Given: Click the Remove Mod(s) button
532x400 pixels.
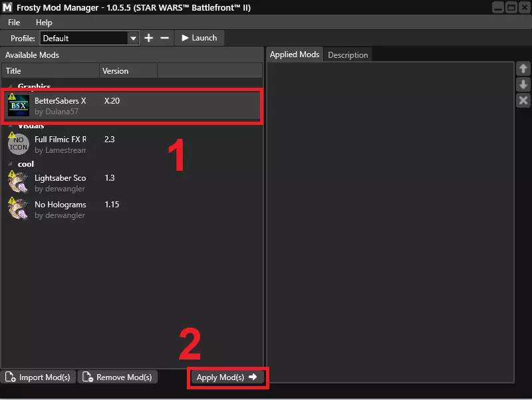Looking at the screenshot, I should pos(118,377).
